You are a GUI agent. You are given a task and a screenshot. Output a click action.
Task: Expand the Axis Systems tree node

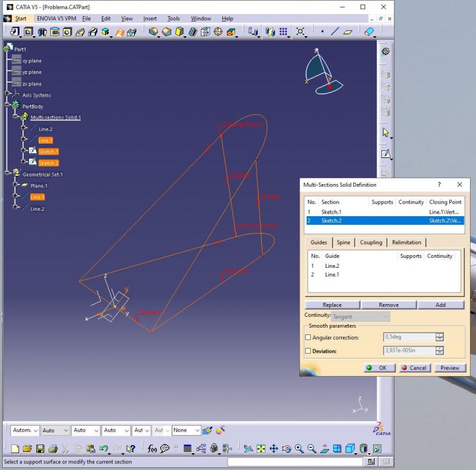7,93
